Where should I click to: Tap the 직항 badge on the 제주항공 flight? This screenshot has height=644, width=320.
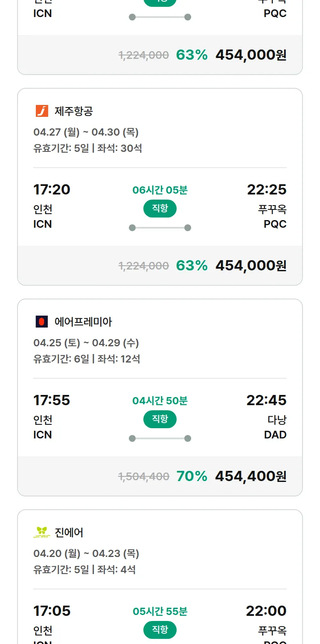[x=160, y=209]
